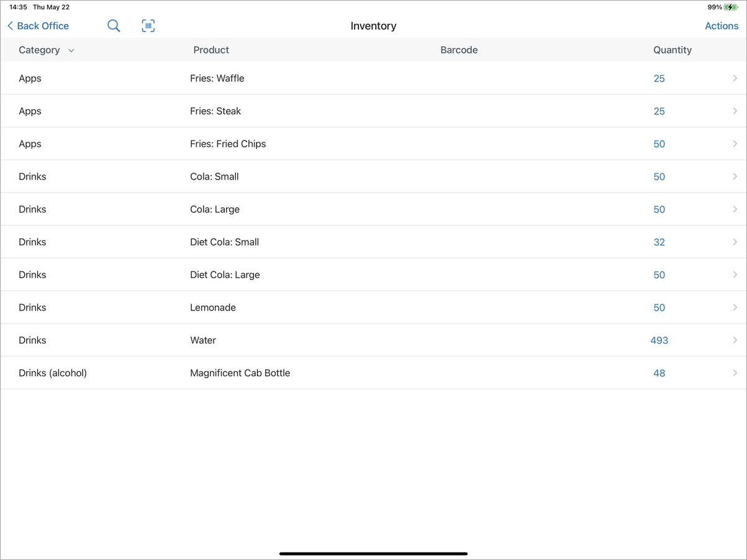The width and height of the screenshot is (747, 560).
Task: Tap the chevron on the Fries: Waffle row
Action: 735,78
